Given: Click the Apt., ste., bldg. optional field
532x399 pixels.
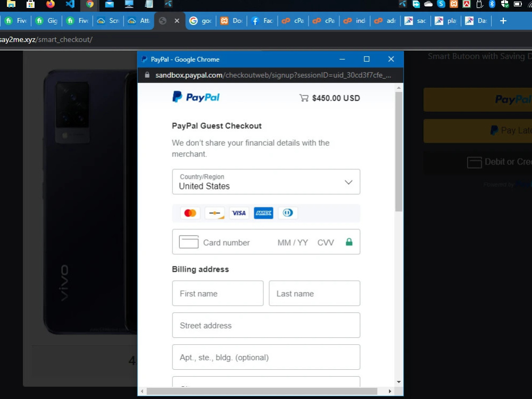Looking at the screenshot, I should (266, 357).
